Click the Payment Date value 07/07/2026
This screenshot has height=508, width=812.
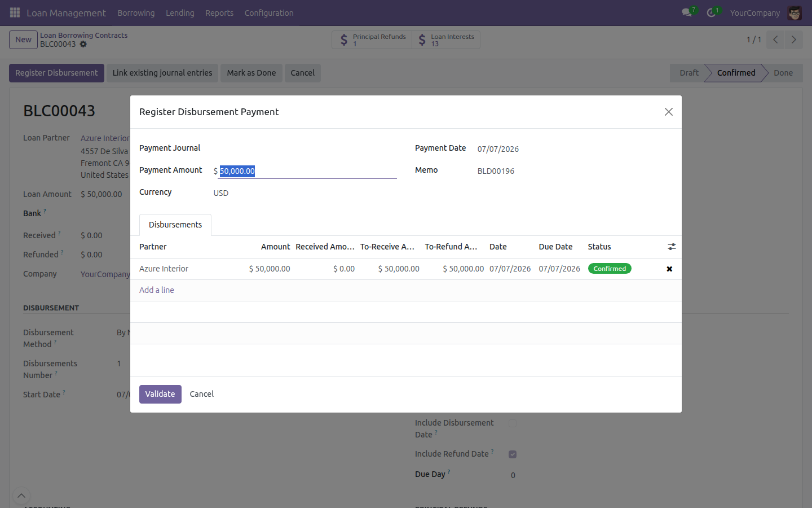[498, 149]
